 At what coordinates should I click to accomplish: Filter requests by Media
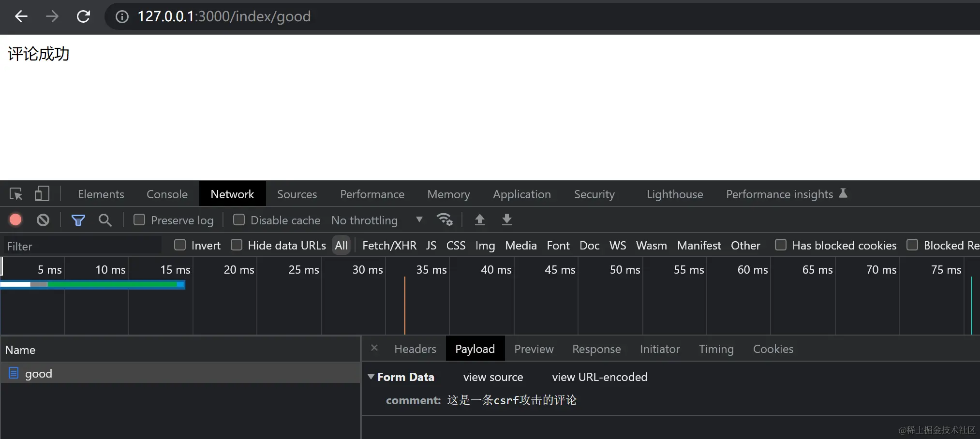tap(521, 245)
